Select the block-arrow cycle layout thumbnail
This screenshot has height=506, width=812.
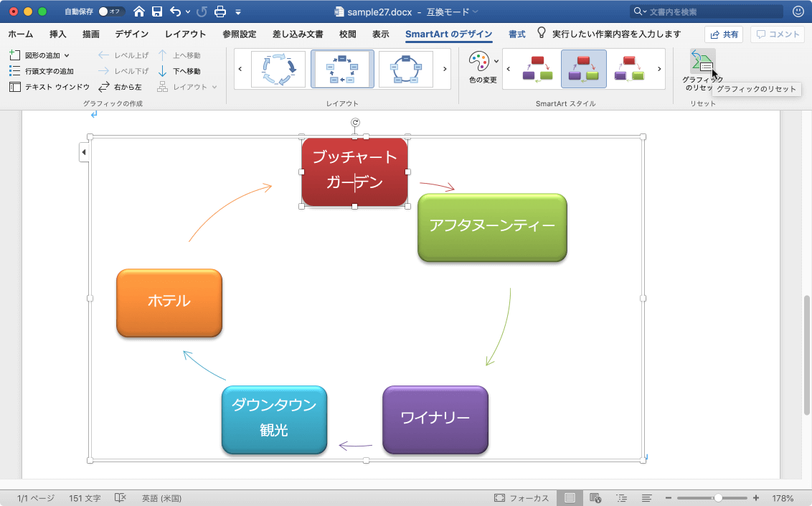(x=278, y=69)
